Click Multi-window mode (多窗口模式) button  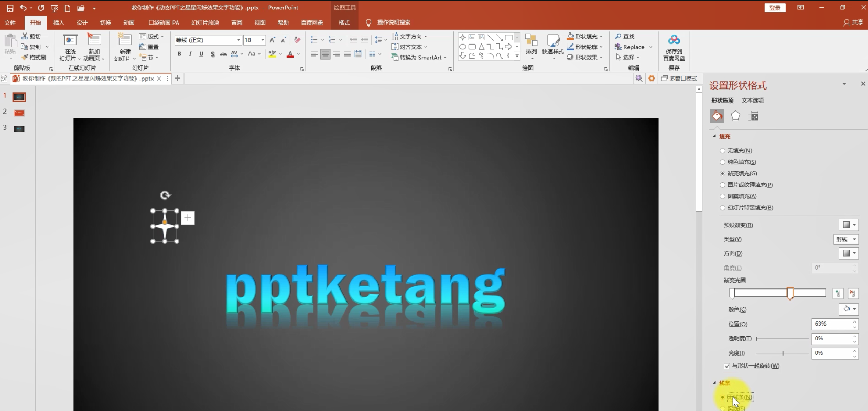679,79
